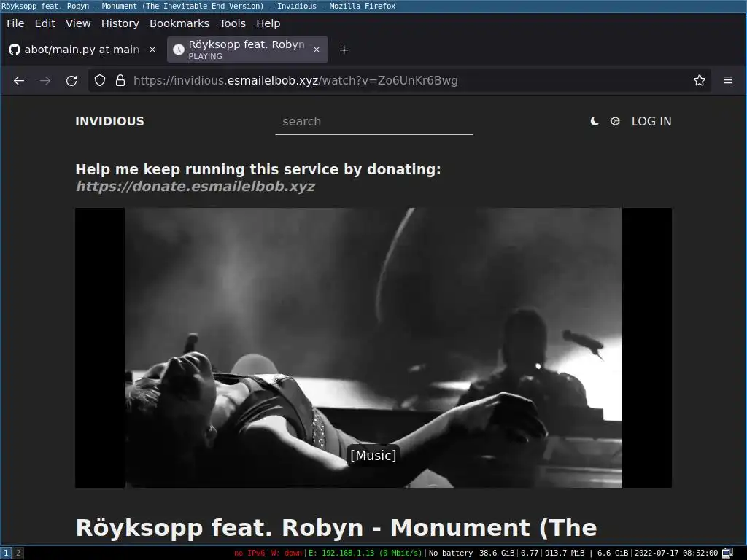
Task: Click the LOG IN link
Action: [x=651, y=122]
